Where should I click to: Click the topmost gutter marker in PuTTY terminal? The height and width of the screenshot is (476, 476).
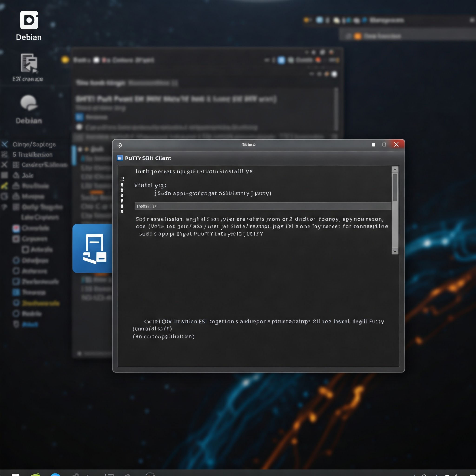tap(122, 179)
